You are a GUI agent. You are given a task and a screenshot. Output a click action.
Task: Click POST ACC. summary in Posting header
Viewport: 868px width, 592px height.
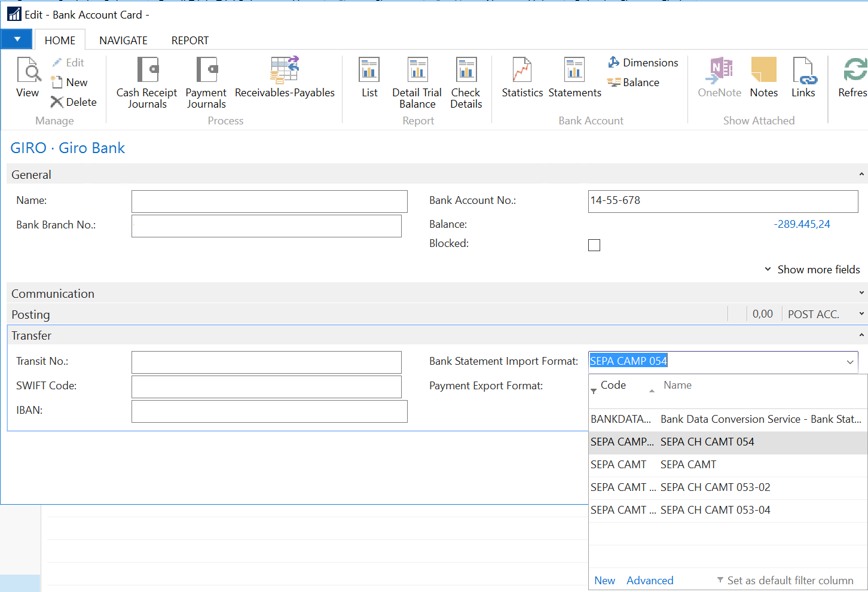coord(813,314)
